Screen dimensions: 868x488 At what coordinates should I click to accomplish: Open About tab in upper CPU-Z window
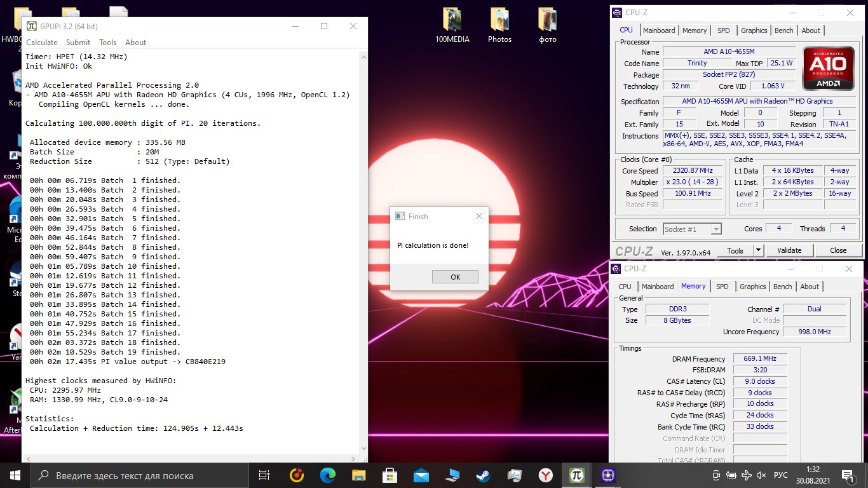tap(811, 30)
